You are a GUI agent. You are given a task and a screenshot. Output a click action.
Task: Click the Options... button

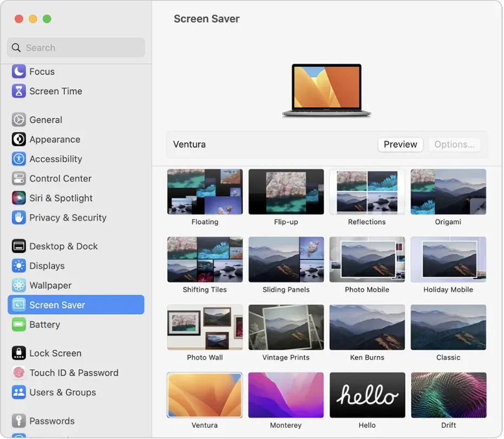(454, 144)
